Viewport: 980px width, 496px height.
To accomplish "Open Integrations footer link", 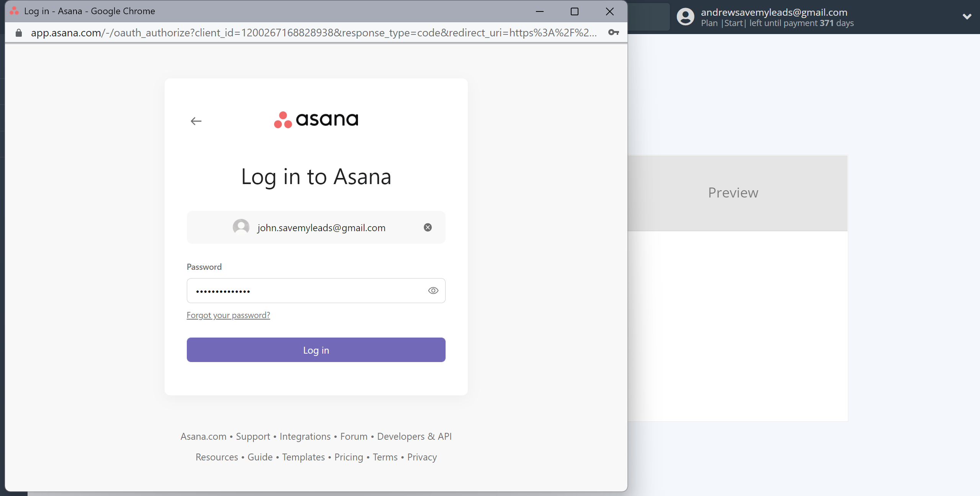I will tap(305, 437).
